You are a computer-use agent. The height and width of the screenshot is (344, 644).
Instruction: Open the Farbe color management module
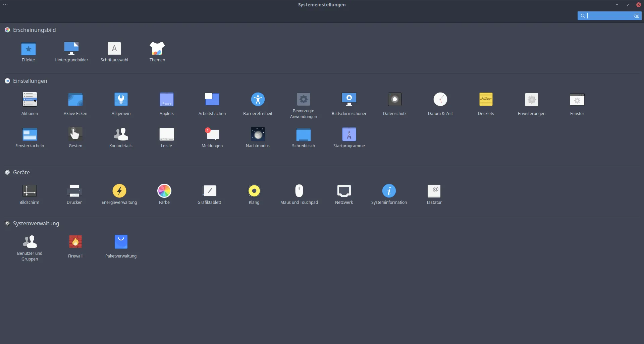tap(164, 191)
